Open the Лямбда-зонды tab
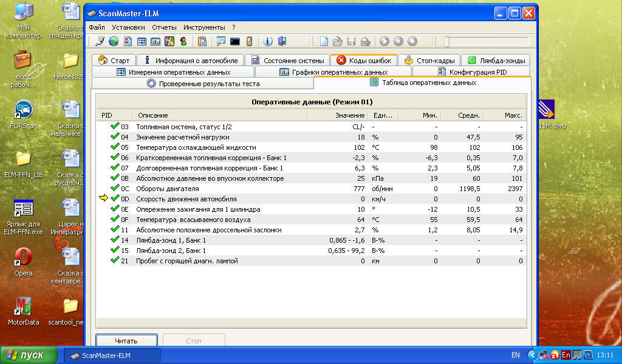Image resolution: width=622 pixels, height=364 pixels. tap(496, 60)
